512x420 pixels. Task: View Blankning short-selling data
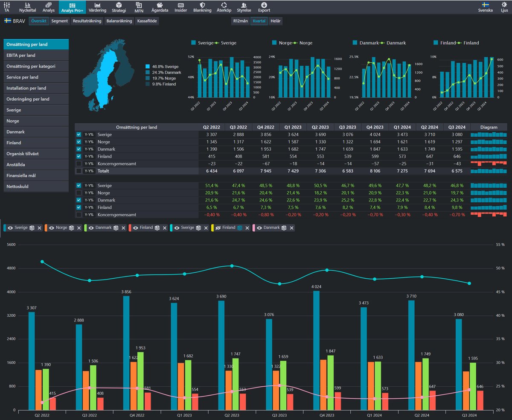(x=202, y=7)
